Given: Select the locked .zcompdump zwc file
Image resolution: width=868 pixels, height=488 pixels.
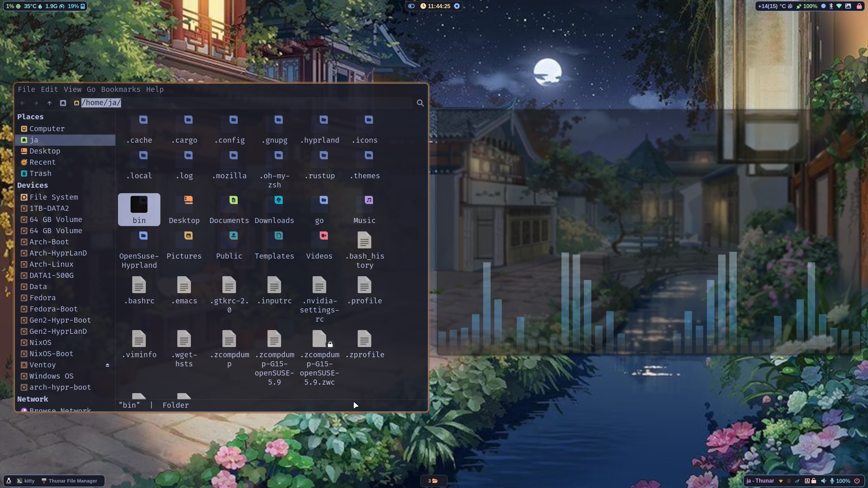Looking at the screenshot, I should (319, 339).
